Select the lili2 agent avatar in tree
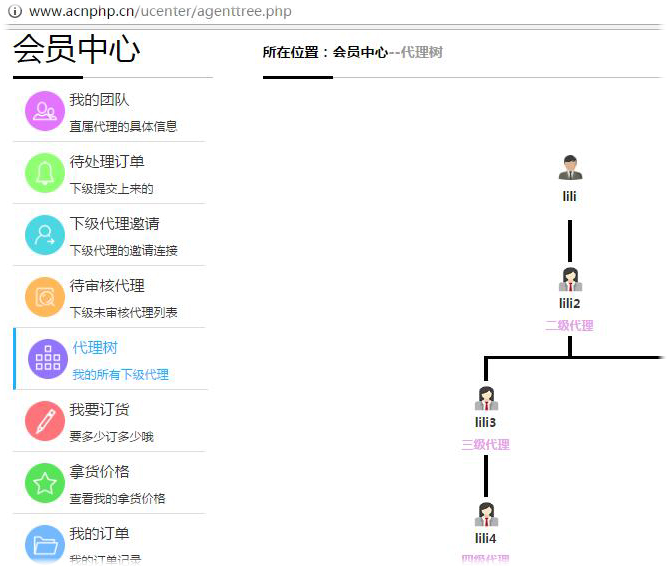This screenshot has height=568, width=668. [x=570, y=279]
